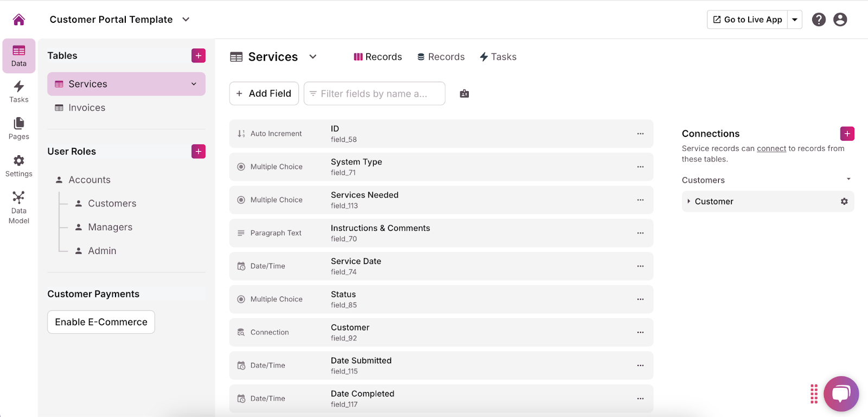Click the help question mark icon
868x417 pixels.
pyautogui.click(x=819, y=20)
